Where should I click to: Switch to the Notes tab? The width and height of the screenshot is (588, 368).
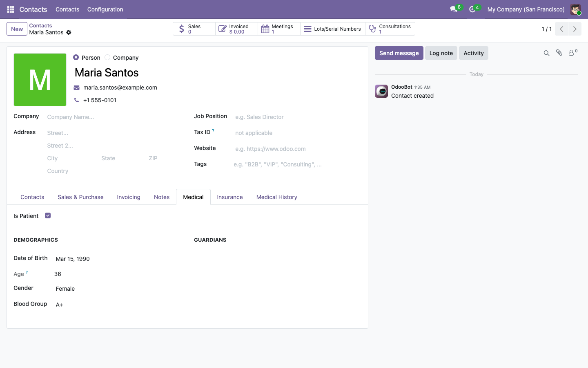click(162, 197)
